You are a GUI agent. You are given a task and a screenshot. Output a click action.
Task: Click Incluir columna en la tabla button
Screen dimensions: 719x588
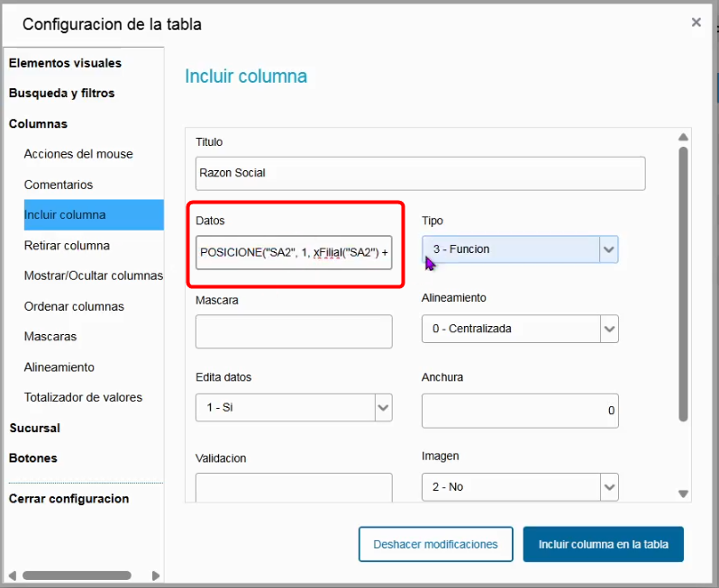603,544
